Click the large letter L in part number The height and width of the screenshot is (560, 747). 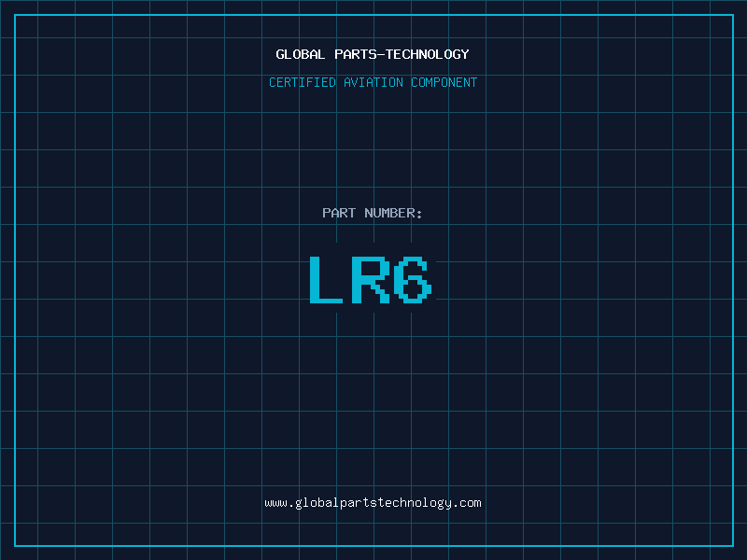tap(326, 280)
